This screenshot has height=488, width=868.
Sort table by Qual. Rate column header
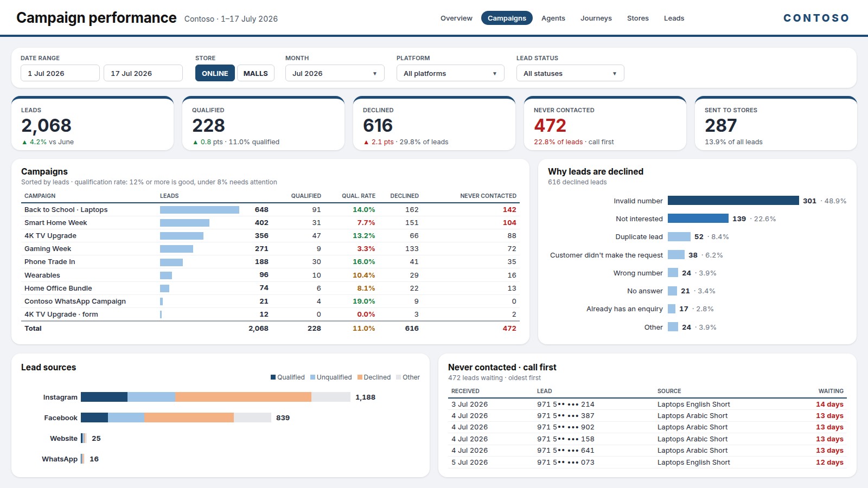click(358, 196)
